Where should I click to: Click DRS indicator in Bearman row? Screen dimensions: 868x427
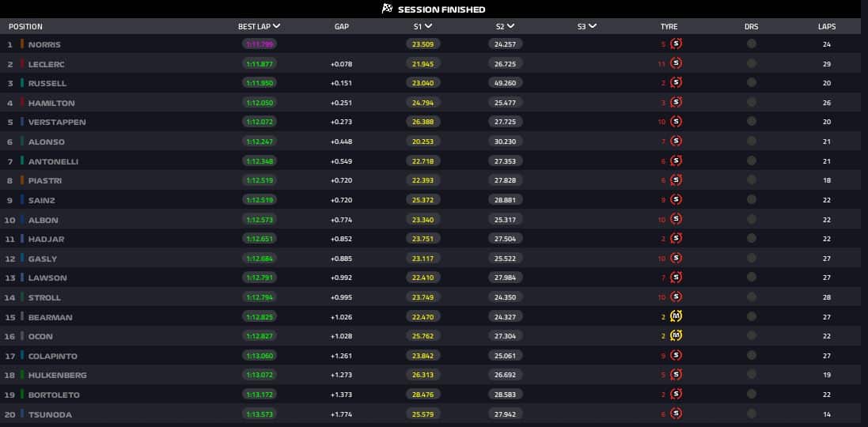[751, 316]
